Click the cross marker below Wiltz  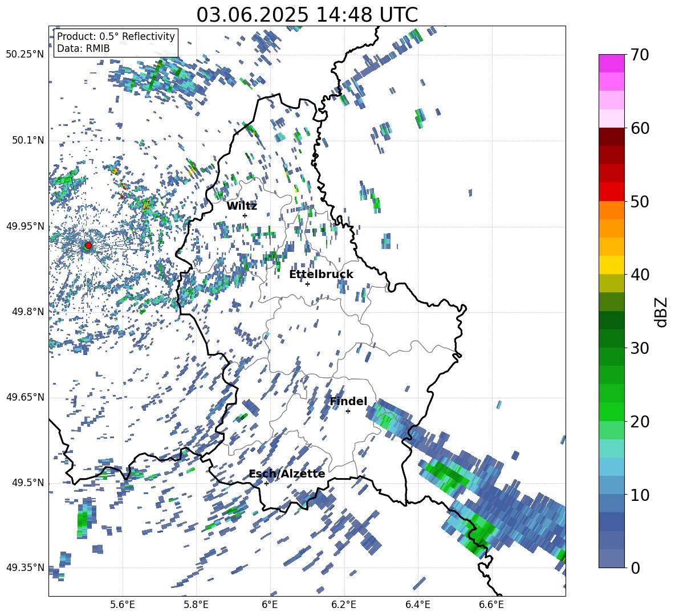(245, 215)
